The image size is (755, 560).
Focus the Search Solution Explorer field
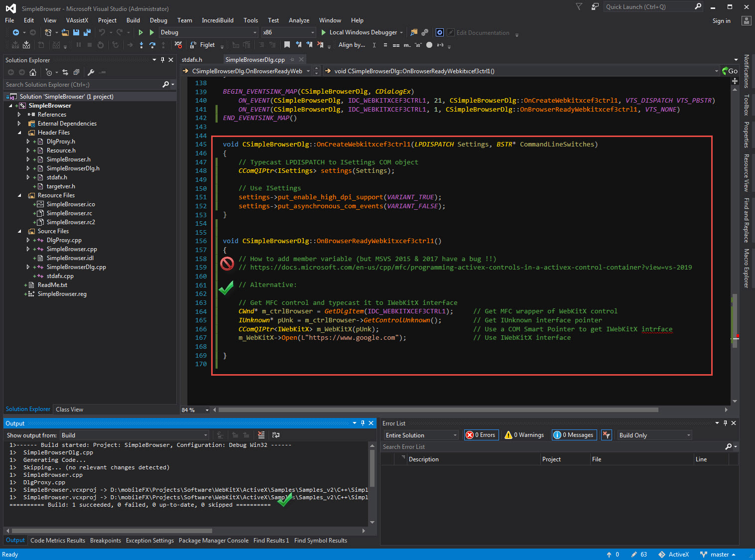click(x=82, y=85)
